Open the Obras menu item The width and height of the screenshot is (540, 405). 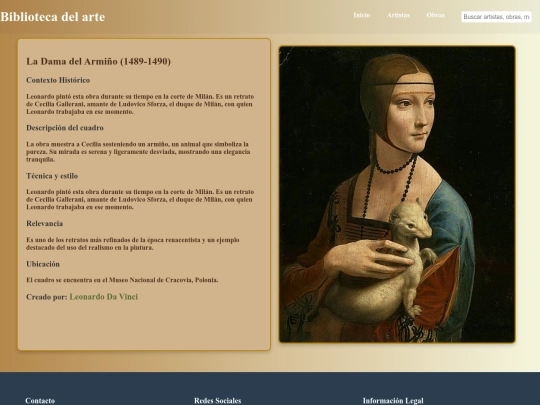(435, 15)
